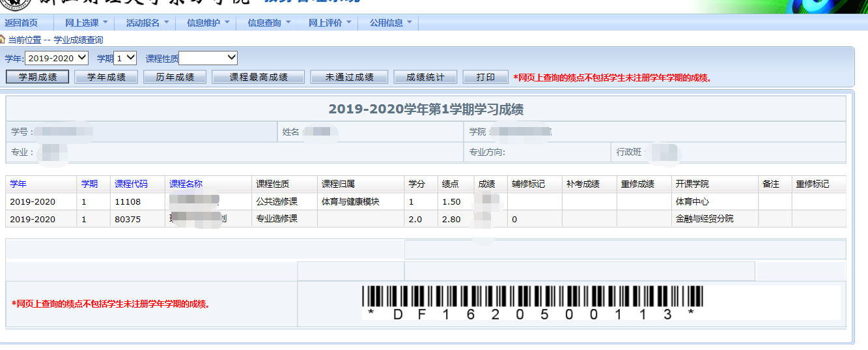Viewport: 868px width, 350px height.
Task: Expand the 信息维护 menu
Action: (208, 23)
